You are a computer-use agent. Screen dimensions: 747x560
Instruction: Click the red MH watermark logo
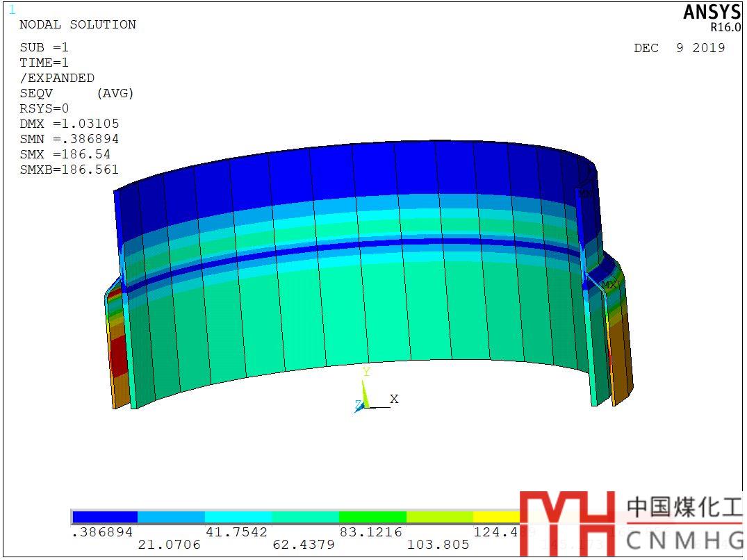point(568,523)
